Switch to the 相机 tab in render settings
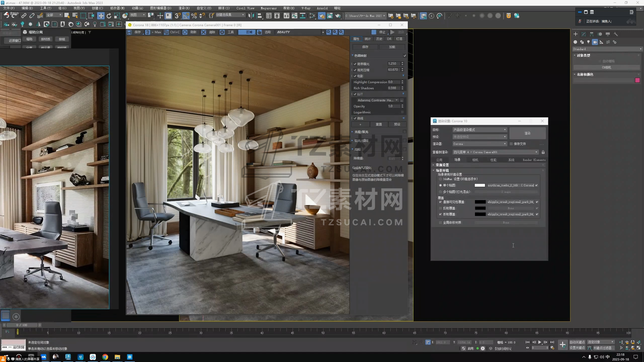 pos(475,160)
